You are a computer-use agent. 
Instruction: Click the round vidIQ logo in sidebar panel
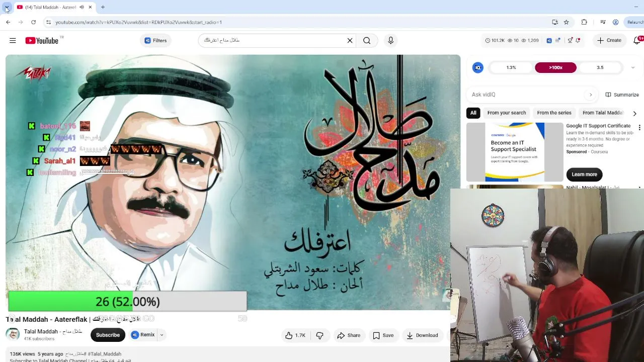point(478,67)
